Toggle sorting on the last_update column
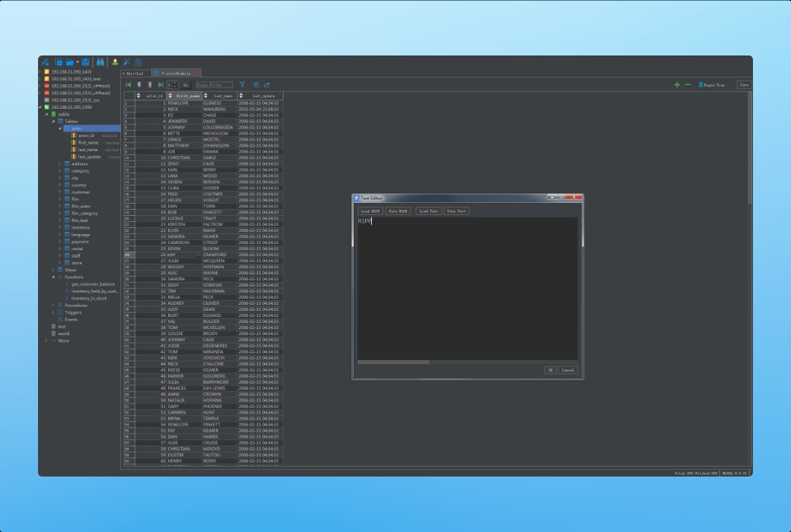This screenshot has width=791, height=532. pos(241,95)
